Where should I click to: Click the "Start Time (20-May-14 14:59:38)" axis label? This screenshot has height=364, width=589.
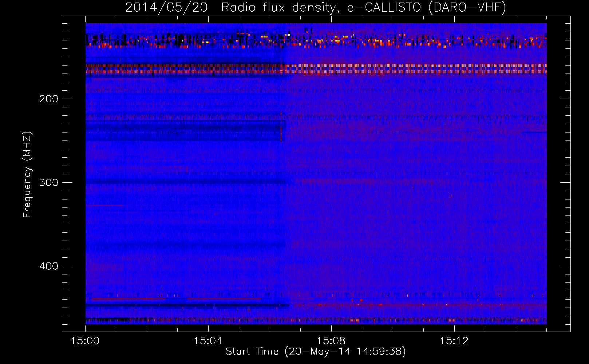tap(316, 351)
